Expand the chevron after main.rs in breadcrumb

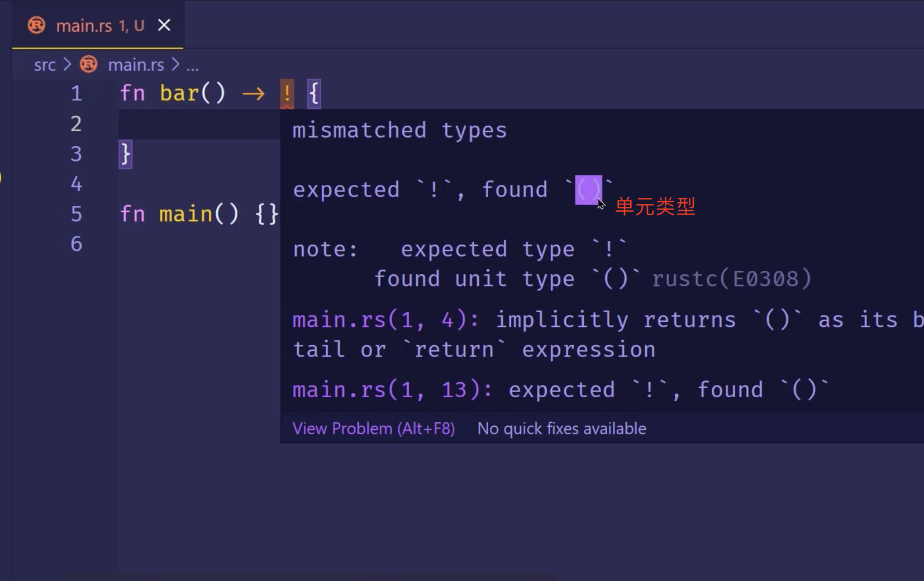(x=175, y=65)
